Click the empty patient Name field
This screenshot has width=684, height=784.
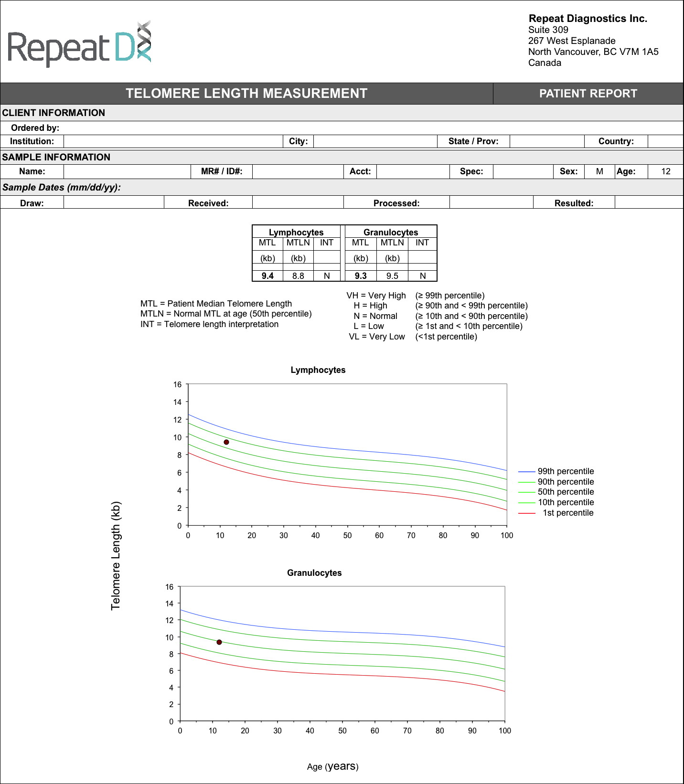tap(127, 172)
